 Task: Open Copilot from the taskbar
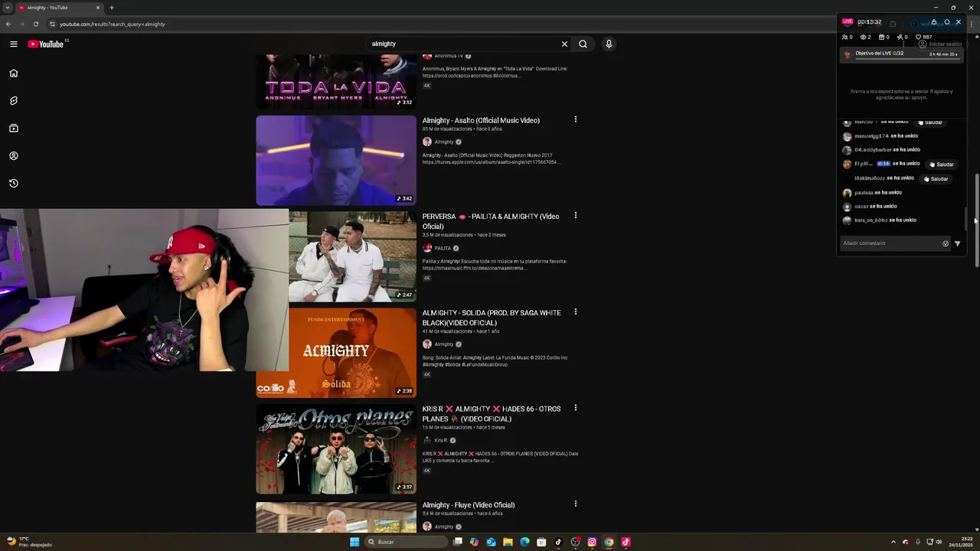pyautogui.click(x=474, y=542)
